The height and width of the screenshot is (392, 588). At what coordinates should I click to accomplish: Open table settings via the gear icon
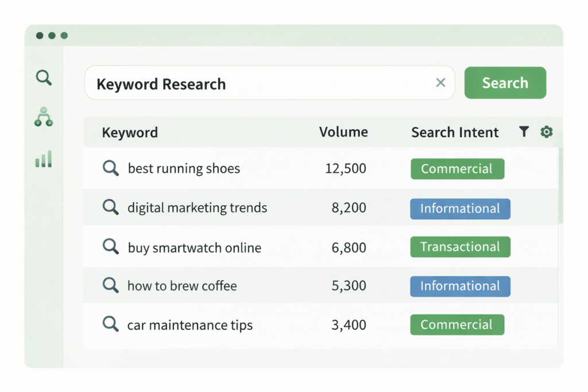[546, 131]
